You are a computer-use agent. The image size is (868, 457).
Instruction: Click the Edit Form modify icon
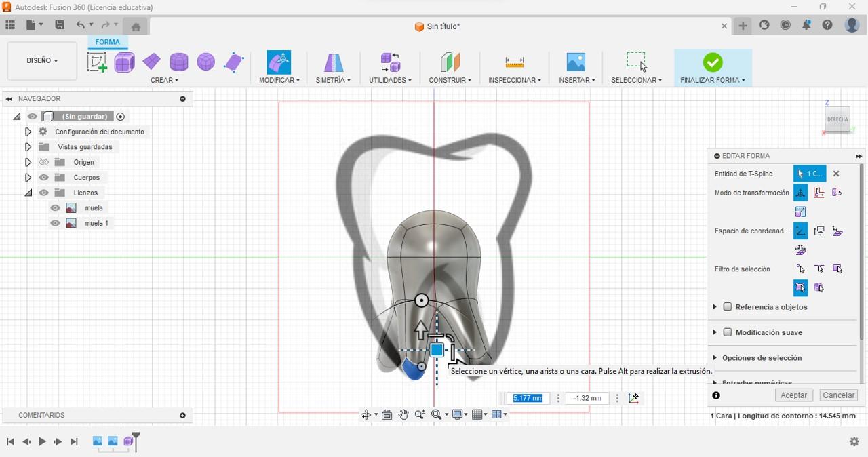(x=279, y=62)
